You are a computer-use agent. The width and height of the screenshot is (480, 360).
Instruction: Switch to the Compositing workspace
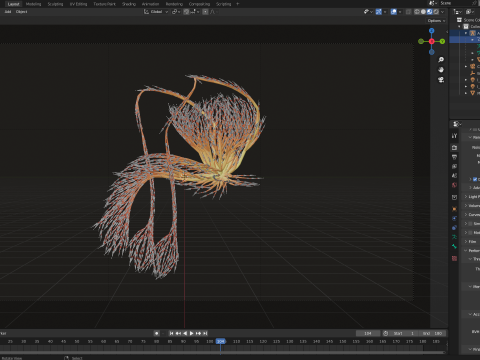199,4
